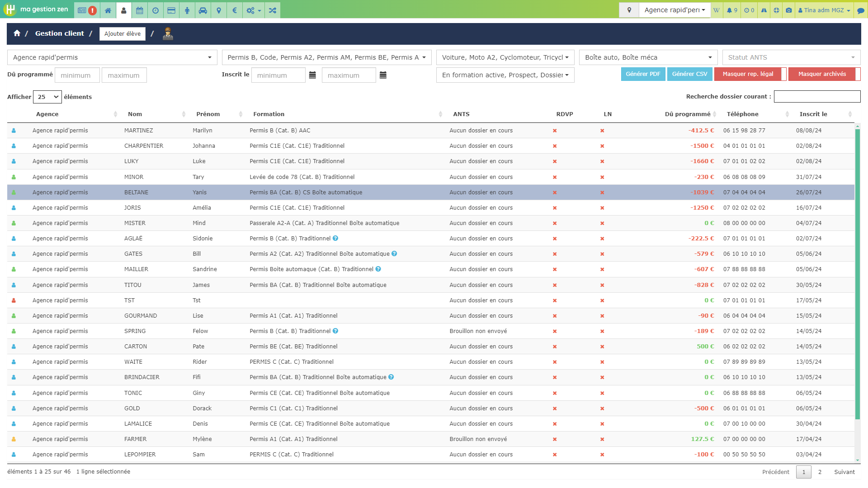Open the lifebuoy support icon
This screenshot has width=868, height=488.
point(776,10)
